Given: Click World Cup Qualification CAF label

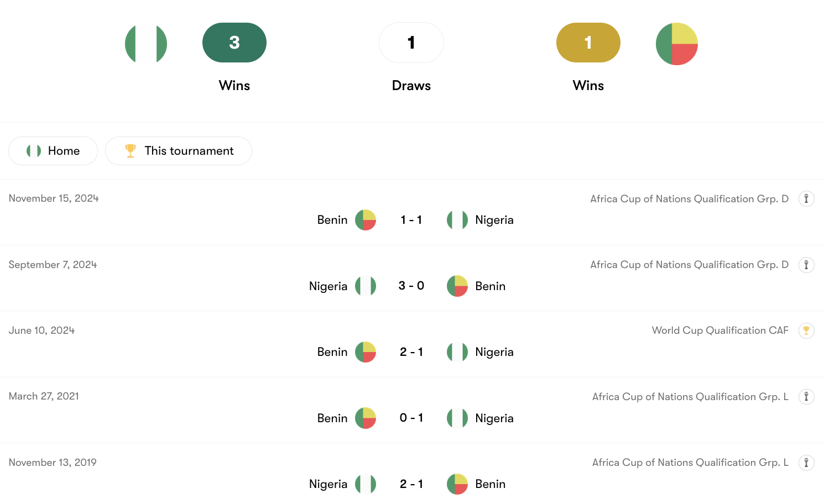Looking at the screenshot, I should (x=719, y=330).
